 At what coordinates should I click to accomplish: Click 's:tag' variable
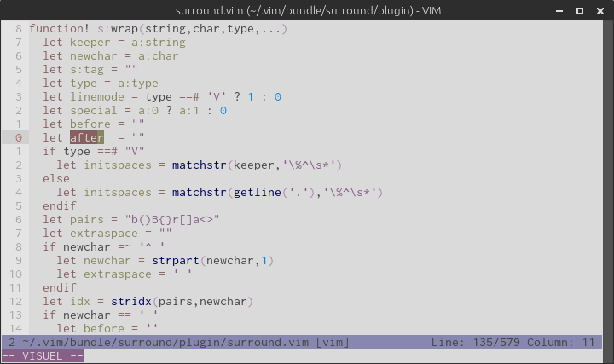tap(87, 70)
